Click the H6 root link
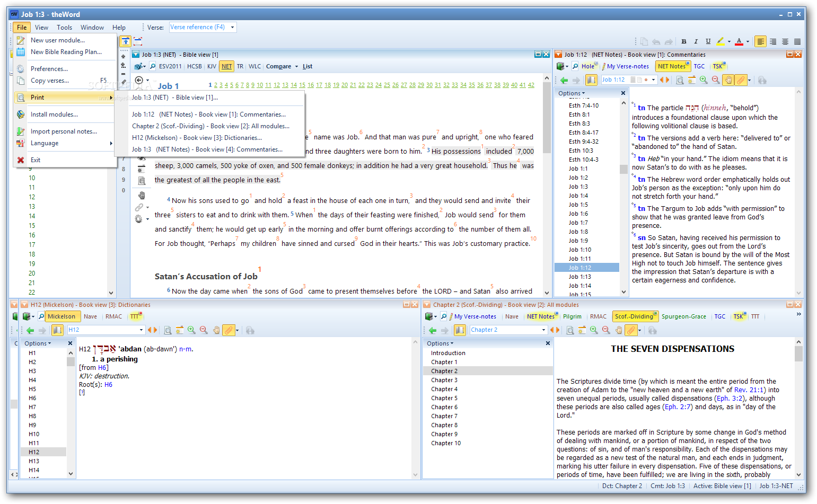 click(108, 385)
